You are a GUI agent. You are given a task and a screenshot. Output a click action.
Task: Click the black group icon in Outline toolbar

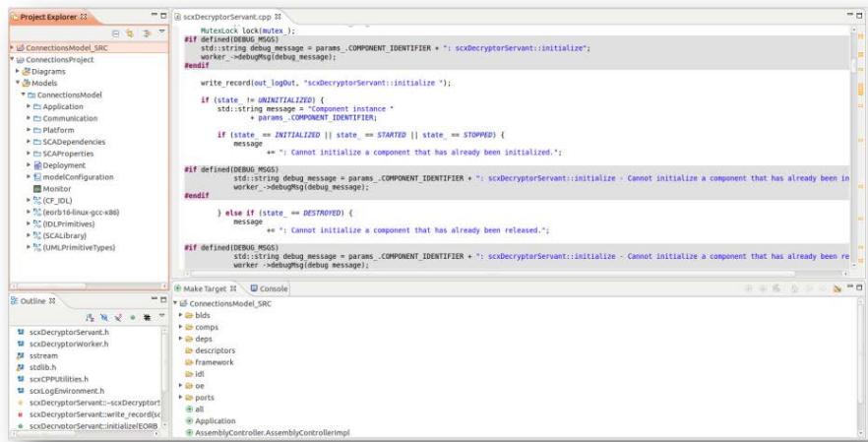pos(148,317)
